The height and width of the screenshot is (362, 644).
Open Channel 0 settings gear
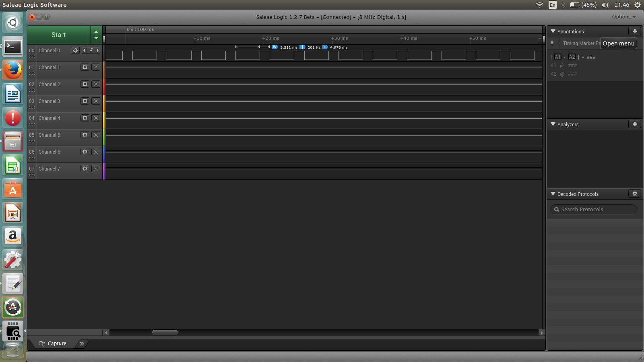[75, 50]
